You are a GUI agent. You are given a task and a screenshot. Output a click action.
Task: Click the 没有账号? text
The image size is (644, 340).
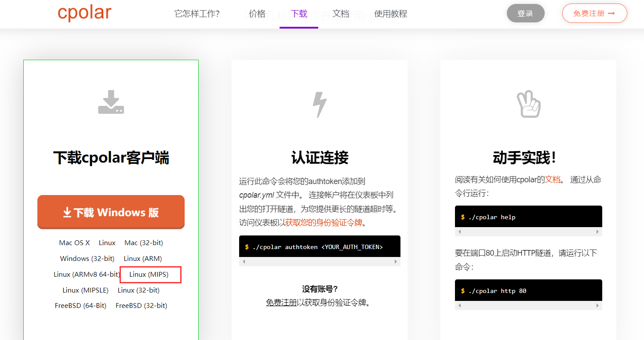pos(320,289)
